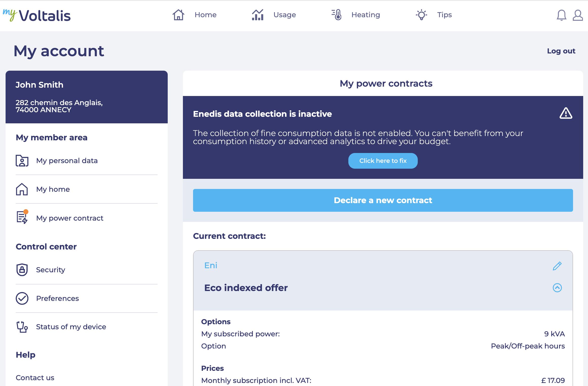
Task: Click the Enedis warning triangle icon
Action: click(566, 113)
